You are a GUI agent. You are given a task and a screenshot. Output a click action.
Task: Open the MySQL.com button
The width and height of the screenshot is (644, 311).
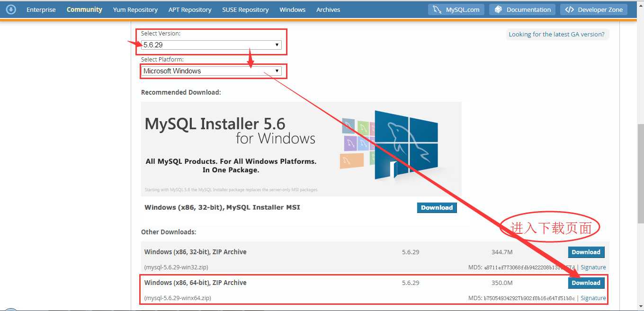[x=456, y=9]
